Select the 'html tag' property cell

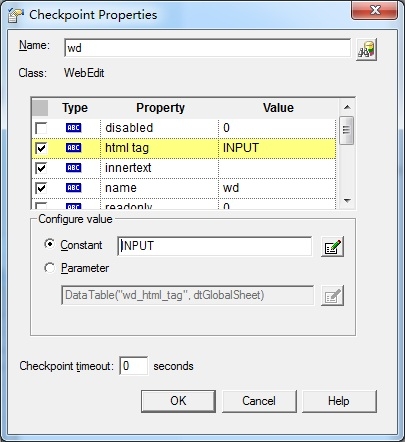point(159,148)
